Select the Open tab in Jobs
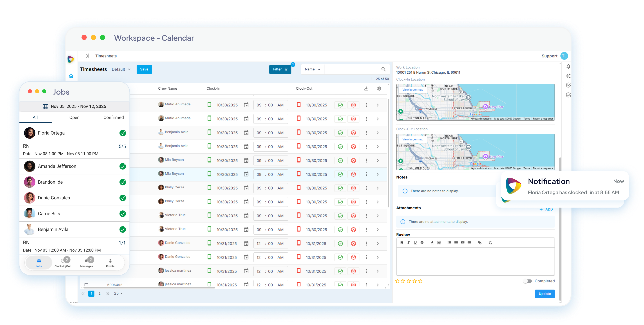This screenshot has height=325, width=644. coord(74,117)
